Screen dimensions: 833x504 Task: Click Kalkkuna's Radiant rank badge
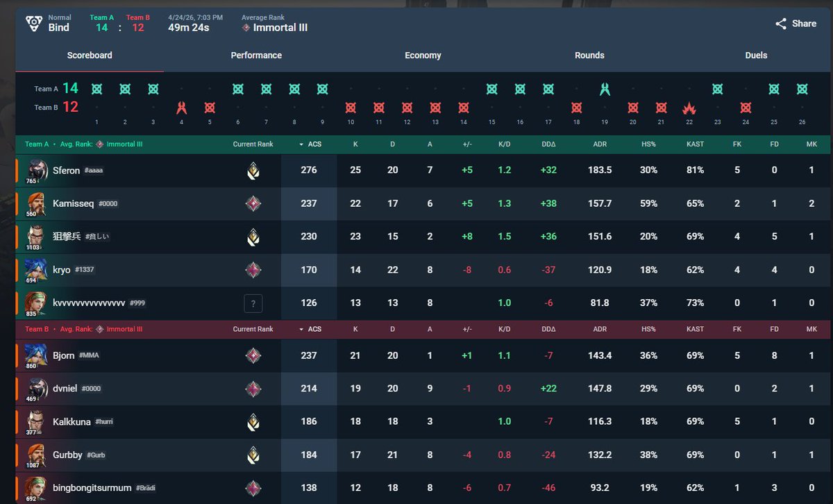point(253,421)
